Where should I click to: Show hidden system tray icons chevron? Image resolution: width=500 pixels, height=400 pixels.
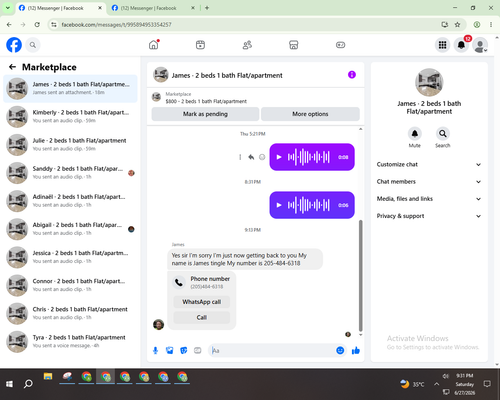click(436, 384)
